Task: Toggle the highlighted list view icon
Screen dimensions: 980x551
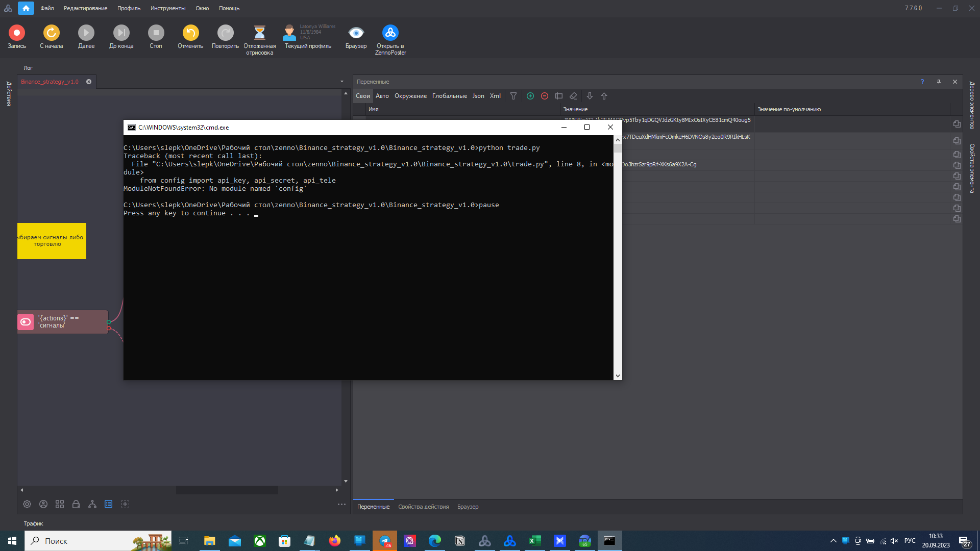Action: click(x=109, y=504)
